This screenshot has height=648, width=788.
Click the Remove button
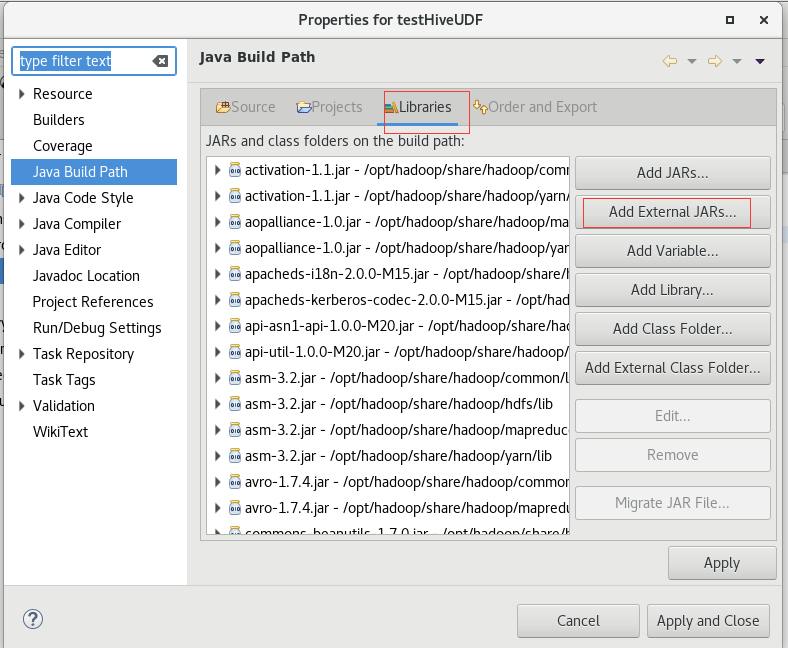672,455
